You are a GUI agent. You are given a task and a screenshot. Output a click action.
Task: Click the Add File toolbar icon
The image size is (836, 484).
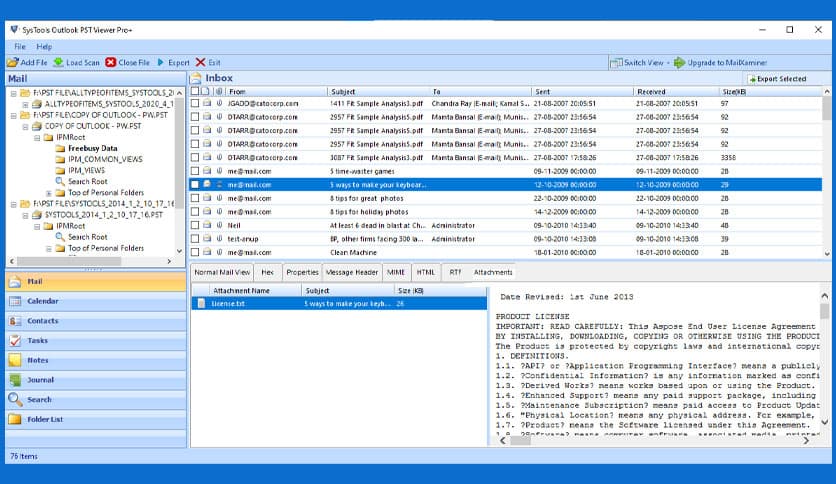[x=13, y=62]
